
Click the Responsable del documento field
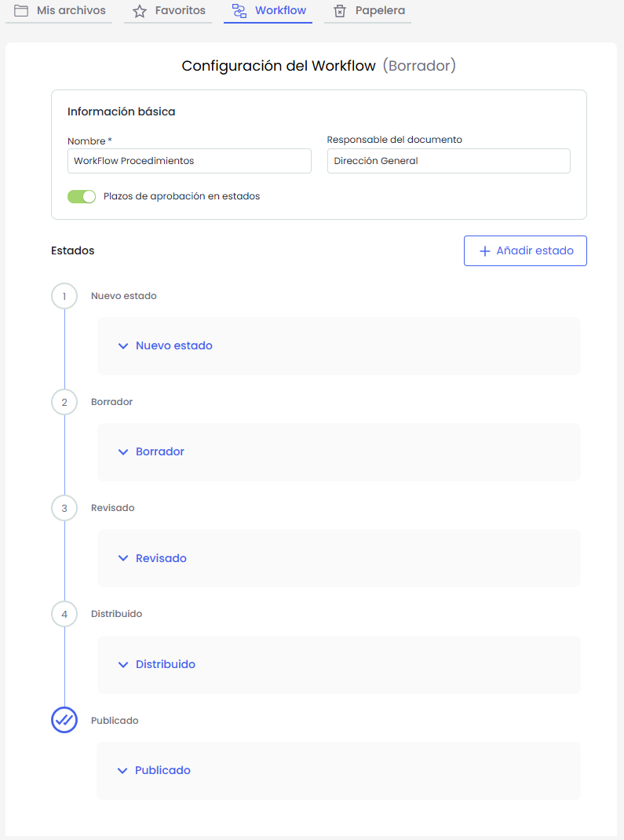[x=448, y=161]
